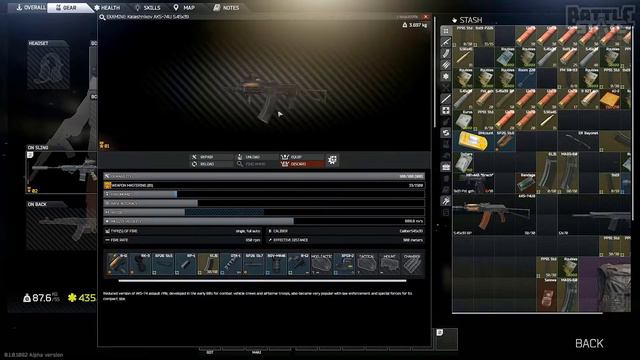Click the red DISCARD button
640x360 pixels.
[x=302, y=164]
